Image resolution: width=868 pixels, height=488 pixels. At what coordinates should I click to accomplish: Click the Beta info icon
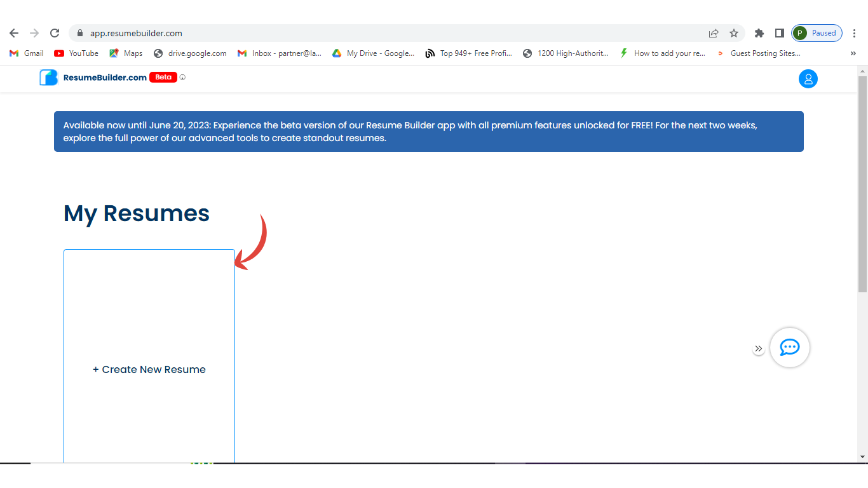click(182, 78)
